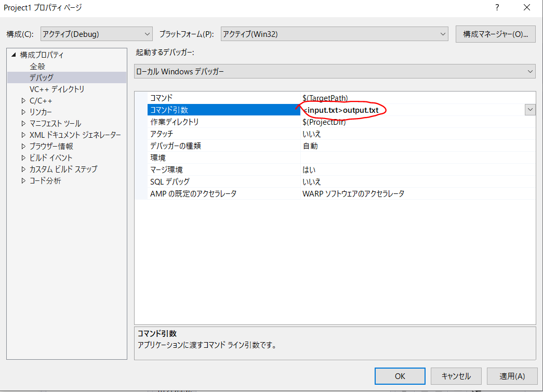Screen dimensions: 543x392
Task: Click the OK button
Action: coord(400,376)
